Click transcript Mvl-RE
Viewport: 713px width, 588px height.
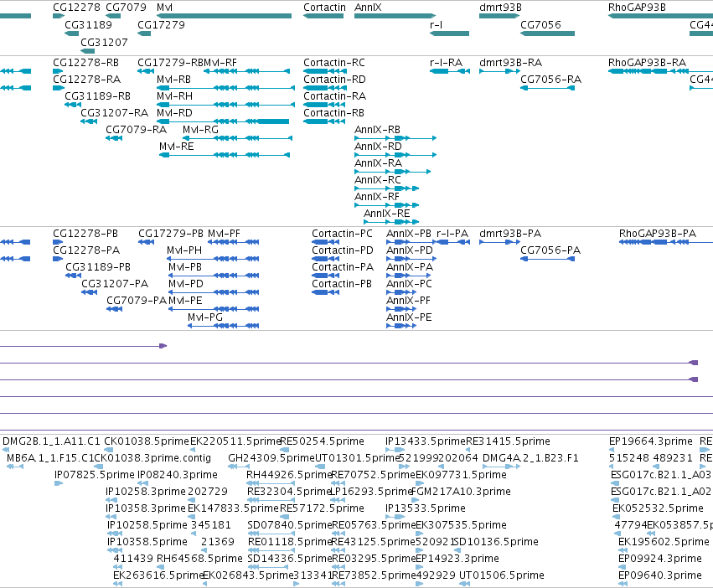pyautogui.click(x=225, y=155)
